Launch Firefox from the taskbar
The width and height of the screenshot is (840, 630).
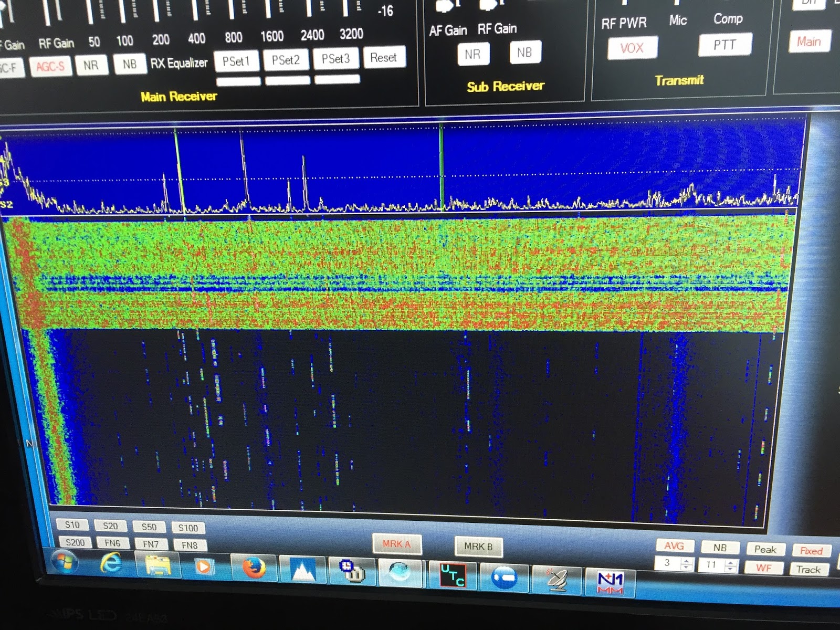click(254, 569)
